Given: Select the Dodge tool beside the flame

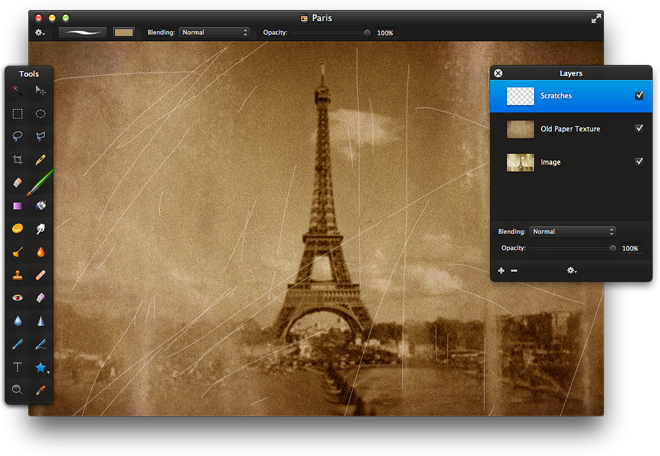Looking at the screenshot, I should (x=17, y=252).
